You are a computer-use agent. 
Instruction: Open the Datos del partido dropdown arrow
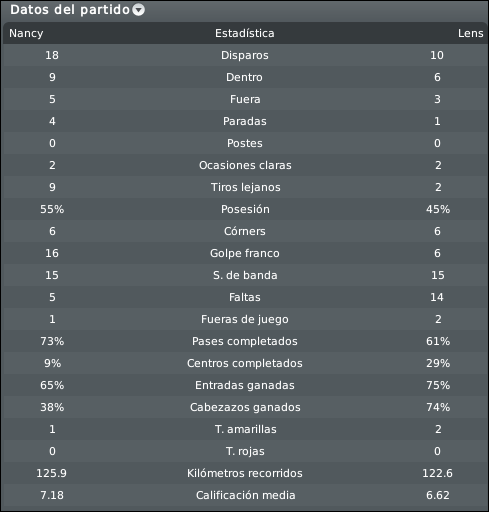coord(138,10)
